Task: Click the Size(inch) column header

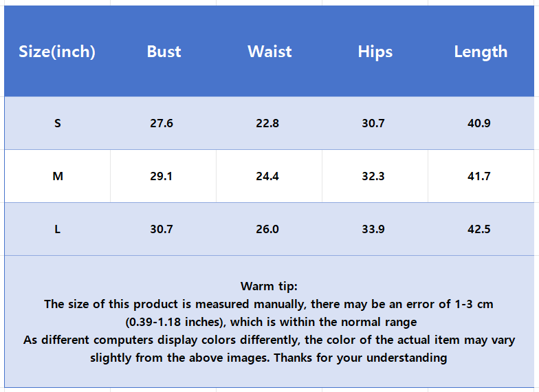Action: tap(57, 52)
